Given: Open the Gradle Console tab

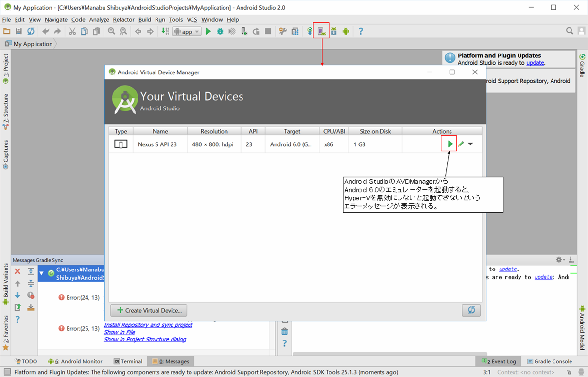Looking at the screenshot, I should pyautogui.click(x=550, y=361).
